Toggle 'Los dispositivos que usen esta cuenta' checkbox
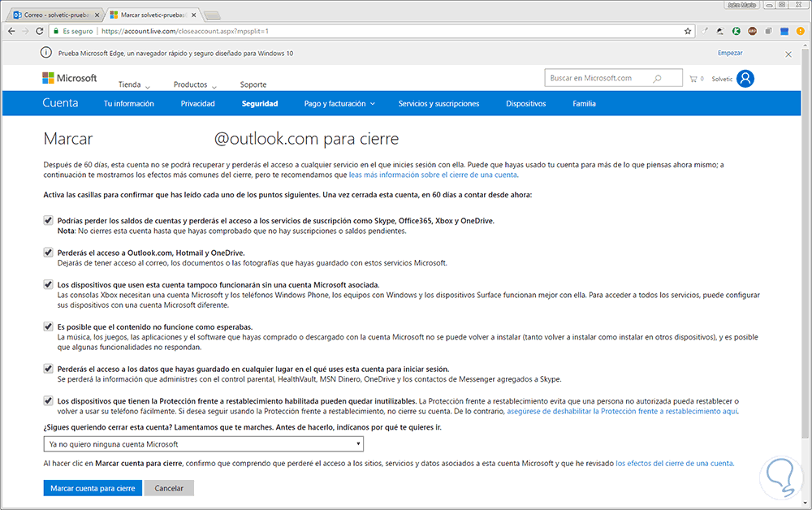 (48, 284)
